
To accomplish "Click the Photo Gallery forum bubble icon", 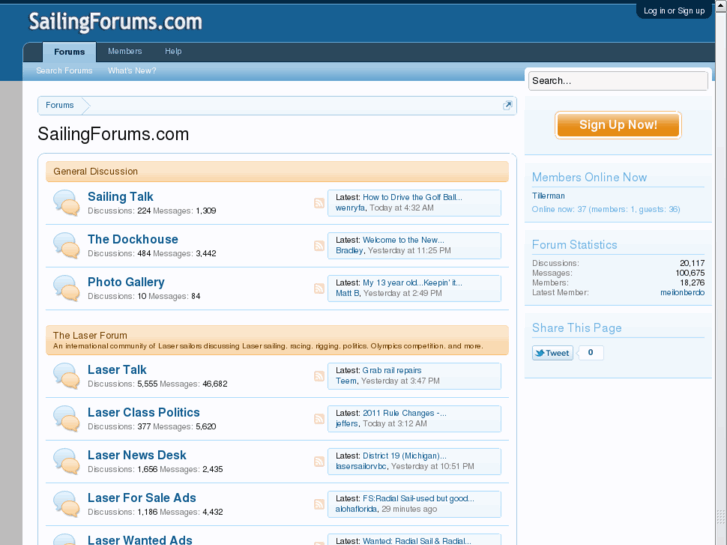I will pyautogui.click(x=66, y=288).
